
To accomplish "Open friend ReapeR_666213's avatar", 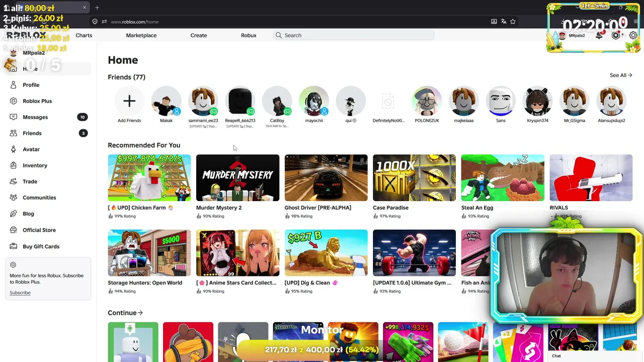I will (x=240, y=101).
